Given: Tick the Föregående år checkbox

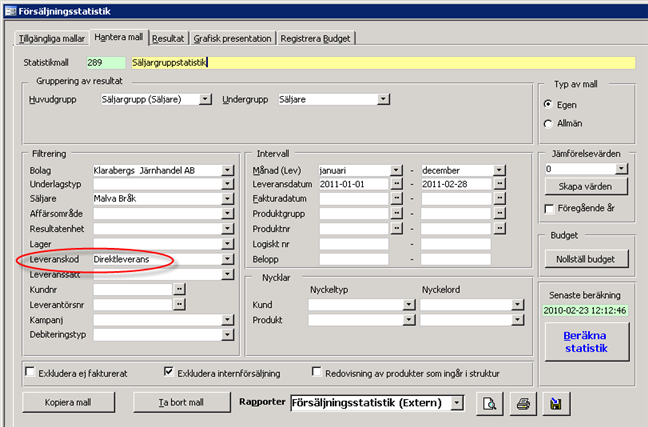Looking at the screenshot, I should 547,208.
